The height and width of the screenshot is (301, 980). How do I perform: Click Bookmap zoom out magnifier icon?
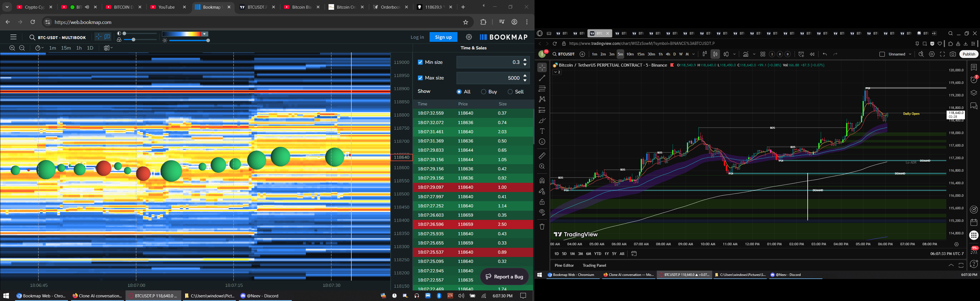point(22,48)
